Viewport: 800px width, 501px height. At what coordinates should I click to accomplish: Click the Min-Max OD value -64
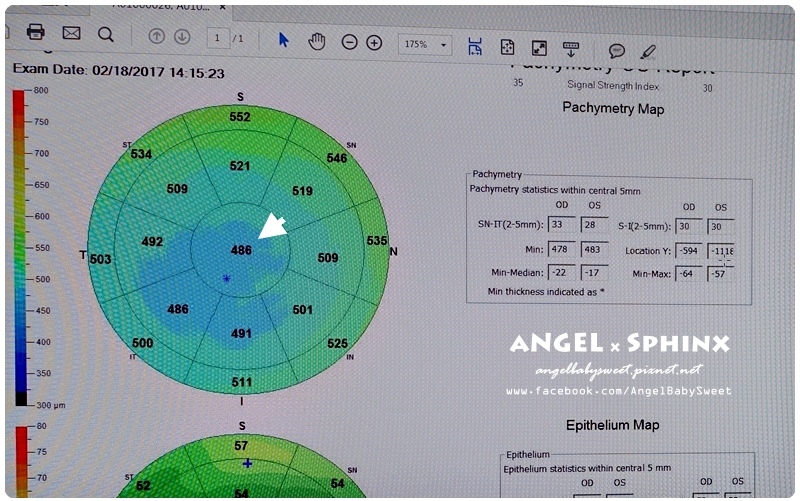pyautogui.click(x=689, y=274)
